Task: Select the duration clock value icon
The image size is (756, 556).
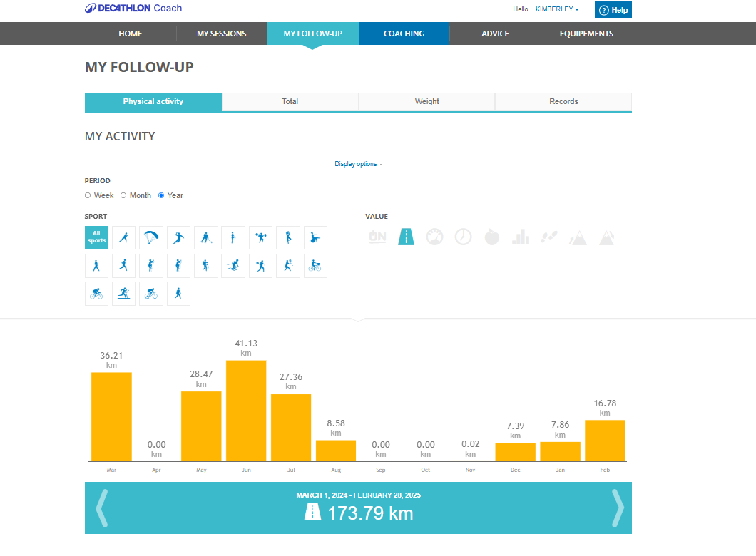Action: point(464,237)
